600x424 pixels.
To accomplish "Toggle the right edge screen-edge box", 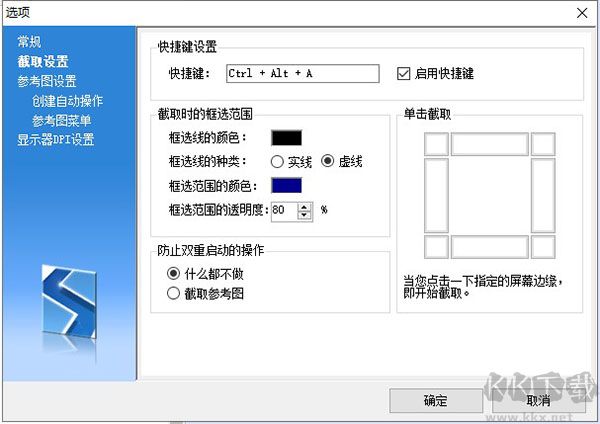I will (543, 196).
